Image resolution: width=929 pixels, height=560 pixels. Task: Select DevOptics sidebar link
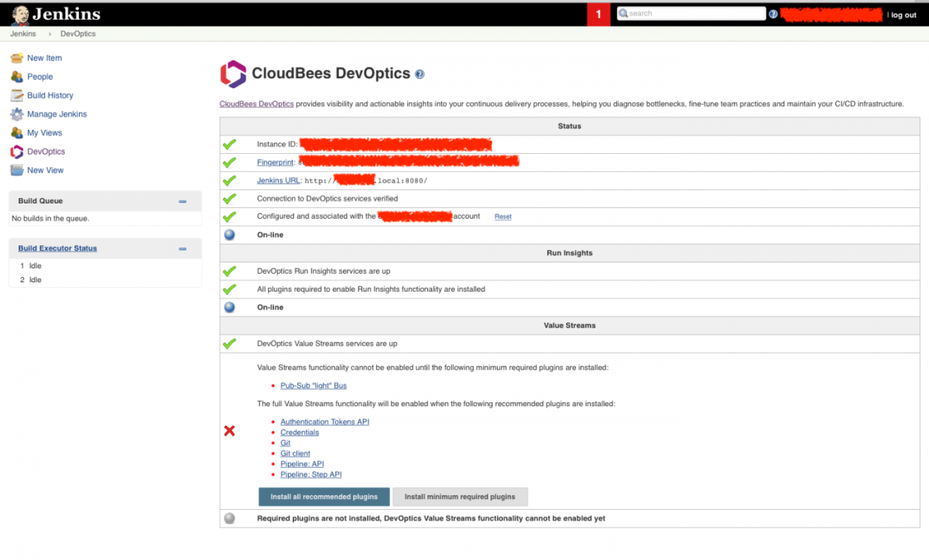46,152
